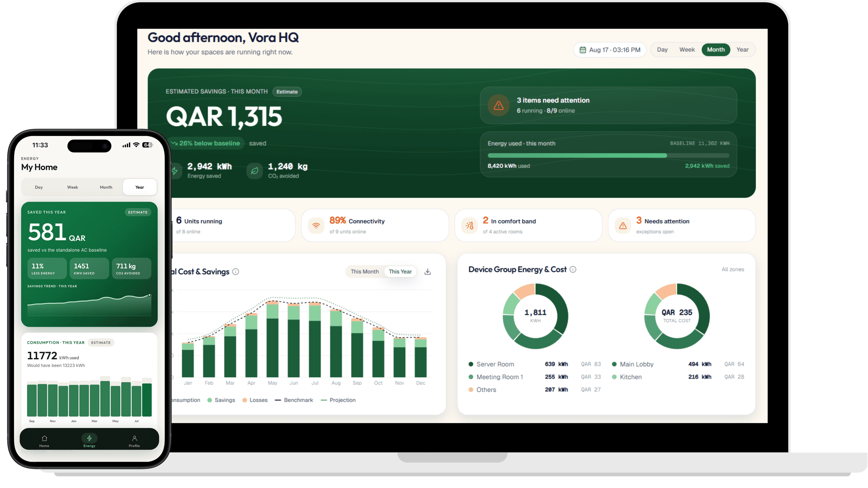Image resolution: width=868 pixels, height=488 pixels.
Task: Click the warning icon on the Needs attention card
Action: [623, 226]
